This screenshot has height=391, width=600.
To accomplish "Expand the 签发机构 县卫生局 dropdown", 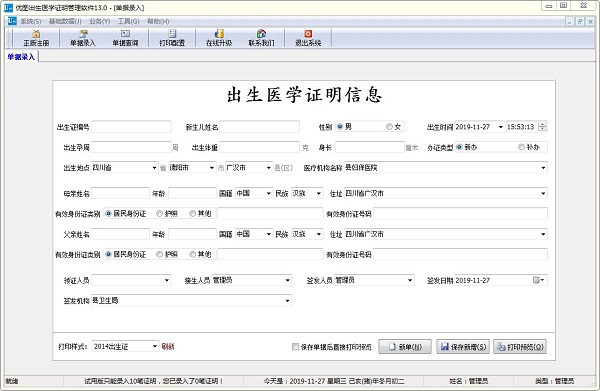I will (287, 301).
